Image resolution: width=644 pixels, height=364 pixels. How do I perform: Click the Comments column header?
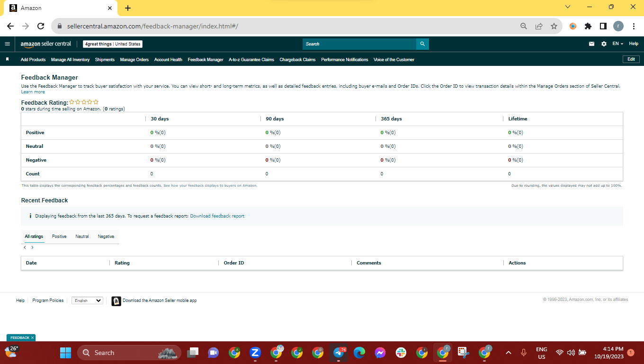[x=369, y=263]
